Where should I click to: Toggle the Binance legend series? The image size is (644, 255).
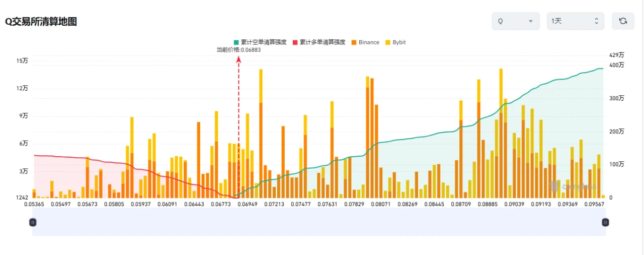point(365,42)
